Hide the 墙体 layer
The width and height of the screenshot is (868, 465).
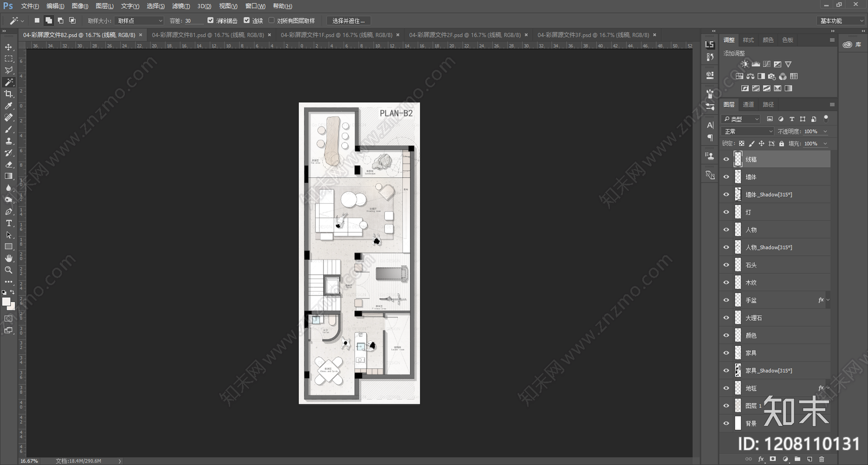726,177
